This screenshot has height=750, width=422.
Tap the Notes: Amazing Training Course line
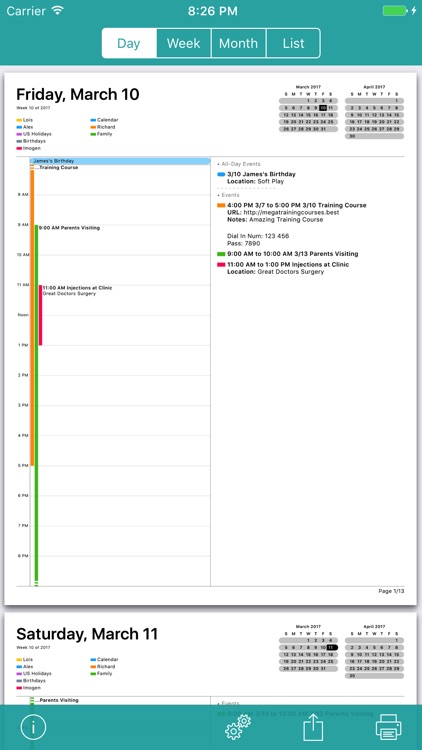[x=275, y=220]
